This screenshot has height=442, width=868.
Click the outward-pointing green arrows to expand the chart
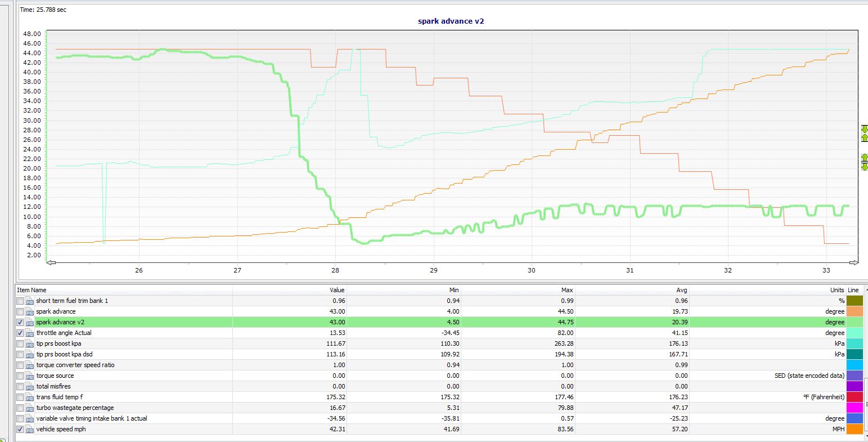point(865,162)
